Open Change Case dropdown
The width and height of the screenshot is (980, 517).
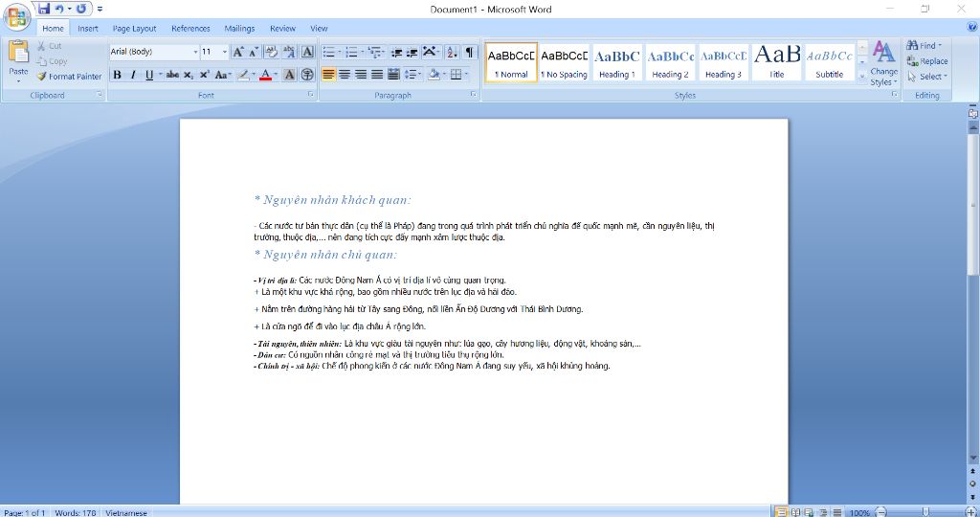223,75
